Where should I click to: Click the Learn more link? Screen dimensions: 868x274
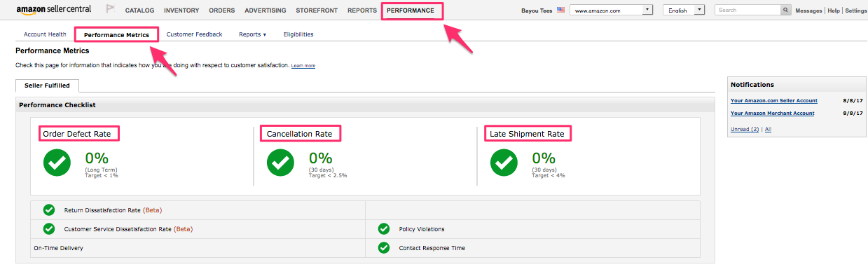(x=303, y=66)
